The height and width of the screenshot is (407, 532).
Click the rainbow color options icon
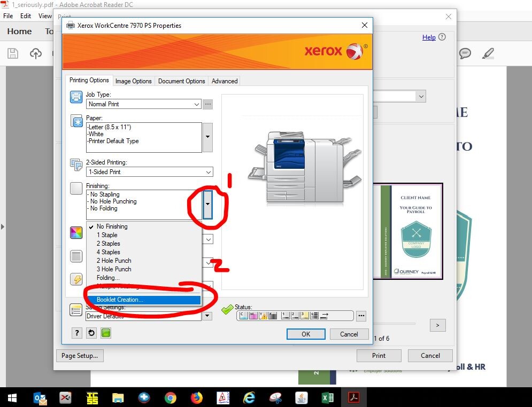[76, 232]
